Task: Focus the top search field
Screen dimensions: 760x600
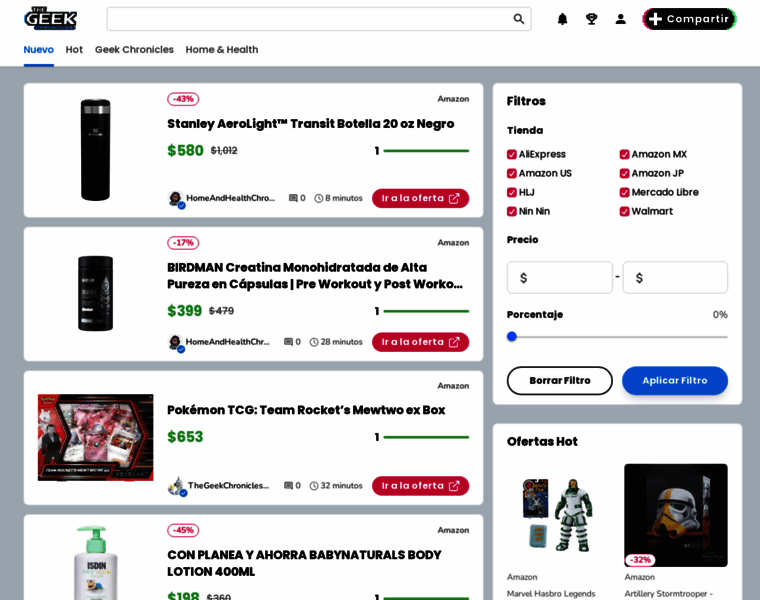Action: pyautogui.click(x=319, y=19)
